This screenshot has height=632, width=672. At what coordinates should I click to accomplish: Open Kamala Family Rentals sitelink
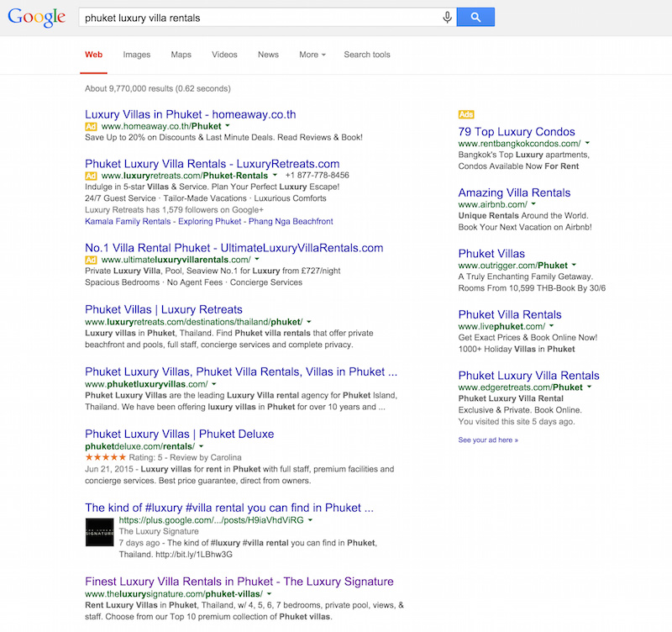tap(128, 221)
